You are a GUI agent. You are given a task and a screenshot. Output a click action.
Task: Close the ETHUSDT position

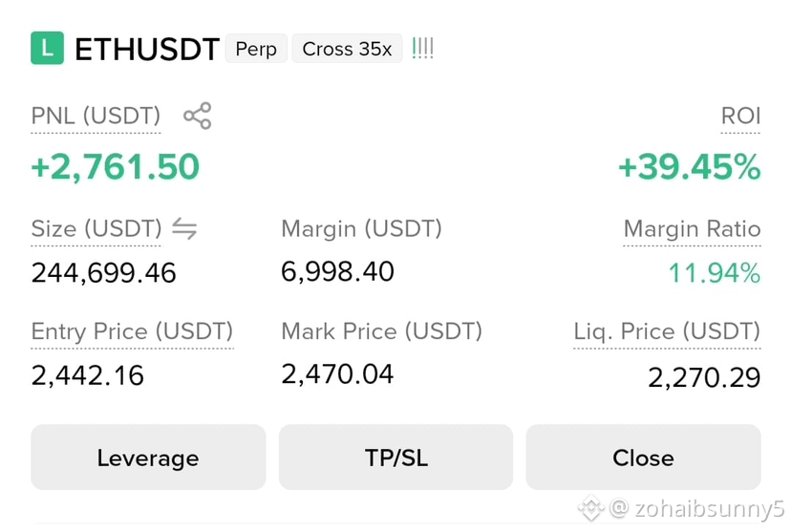(644, 458)
